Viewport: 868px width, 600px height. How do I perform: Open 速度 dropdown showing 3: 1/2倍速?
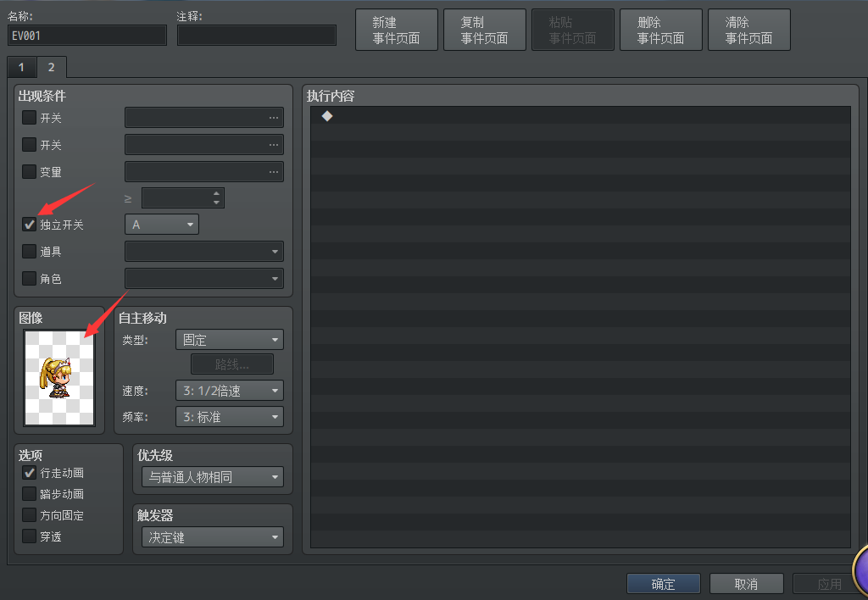click(230, 391)
